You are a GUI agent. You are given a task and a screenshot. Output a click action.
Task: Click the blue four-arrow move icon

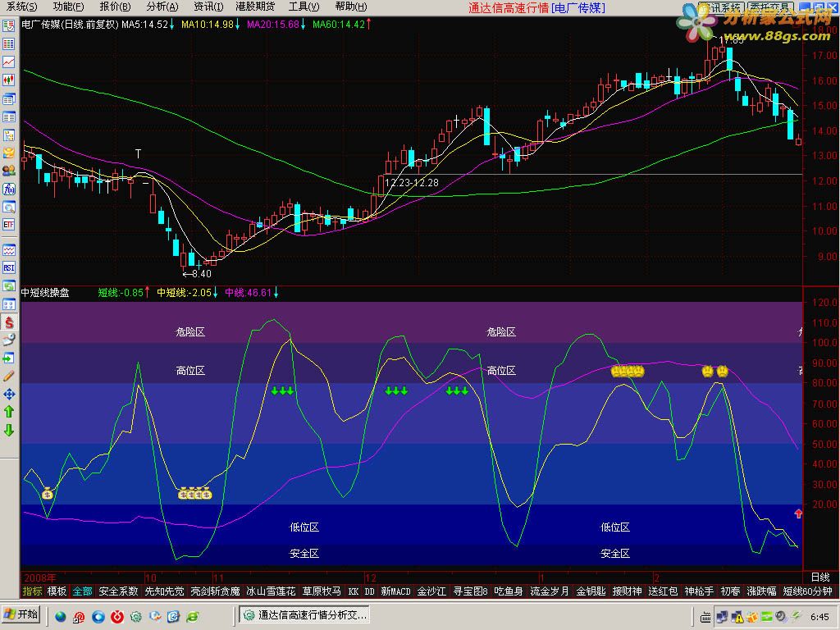click(8, 395)
